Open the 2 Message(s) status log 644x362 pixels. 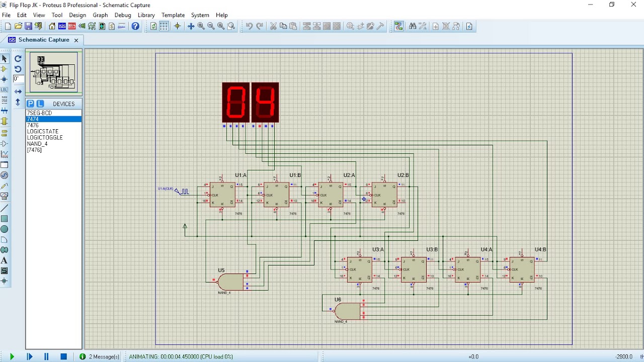(x=100, y=356)
